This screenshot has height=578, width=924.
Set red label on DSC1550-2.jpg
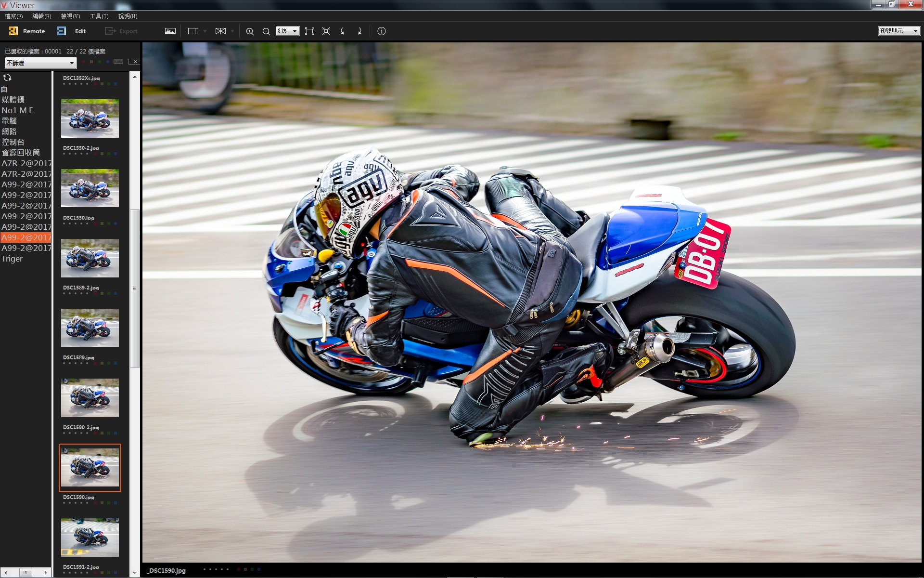[x=96, y=154]
